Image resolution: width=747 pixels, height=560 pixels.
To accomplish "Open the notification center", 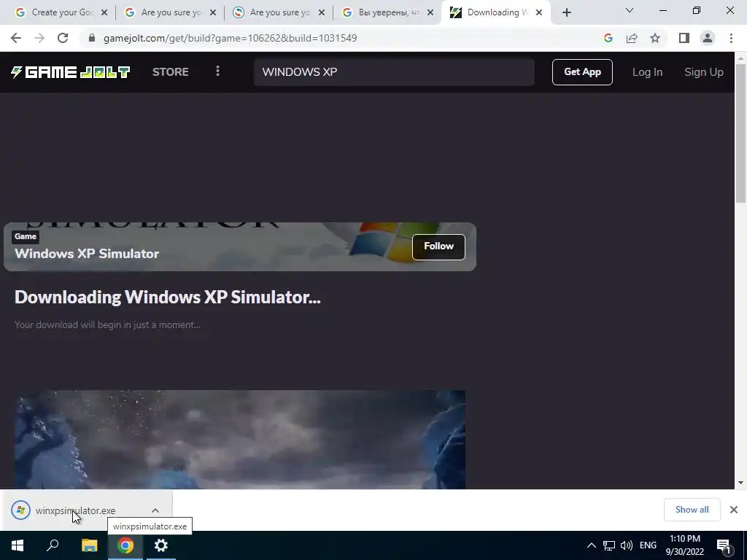I will (x=724, y=546).
